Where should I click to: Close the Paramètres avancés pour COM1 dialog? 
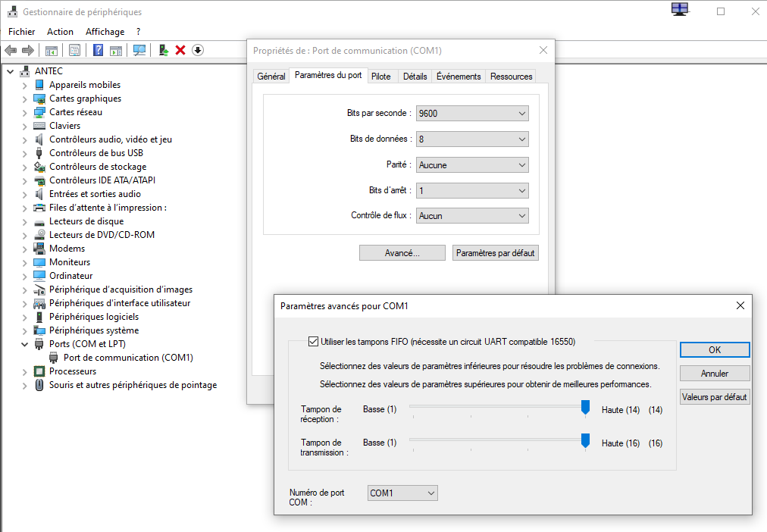[x=740, y=305]
